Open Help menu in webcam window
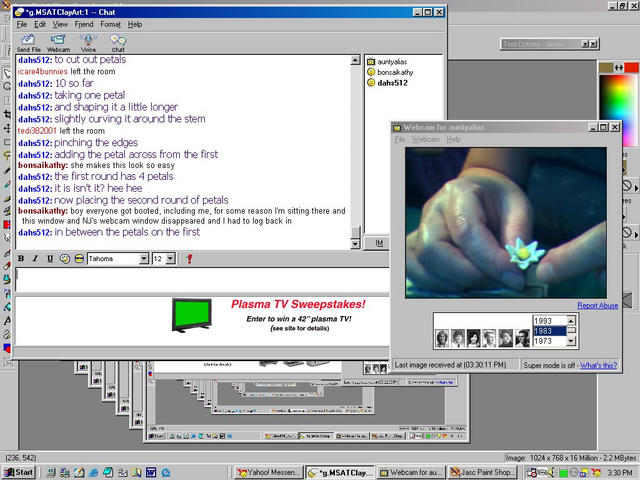This screenshot has height=480, width=640. point(453,140)
